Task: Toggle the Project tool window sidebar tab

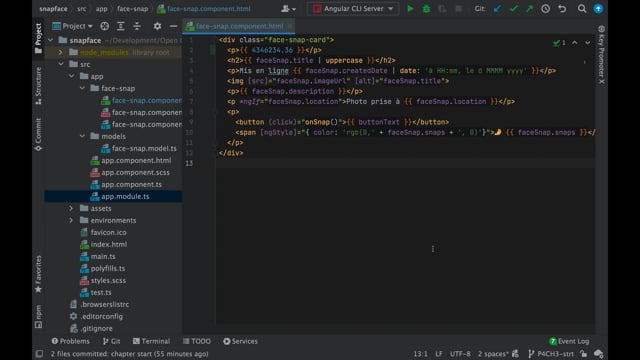Action: coord(38,38)
